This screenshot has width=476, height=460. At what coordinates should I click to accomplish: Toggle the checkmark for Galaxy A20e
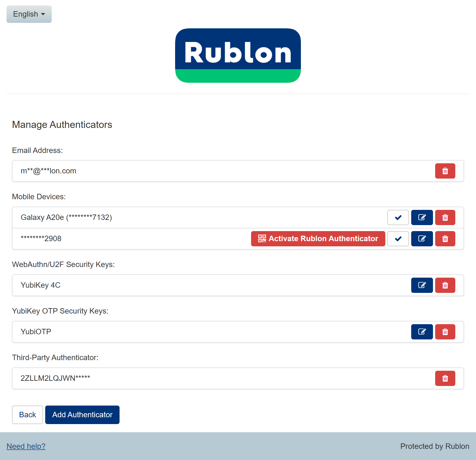point(398,217)
